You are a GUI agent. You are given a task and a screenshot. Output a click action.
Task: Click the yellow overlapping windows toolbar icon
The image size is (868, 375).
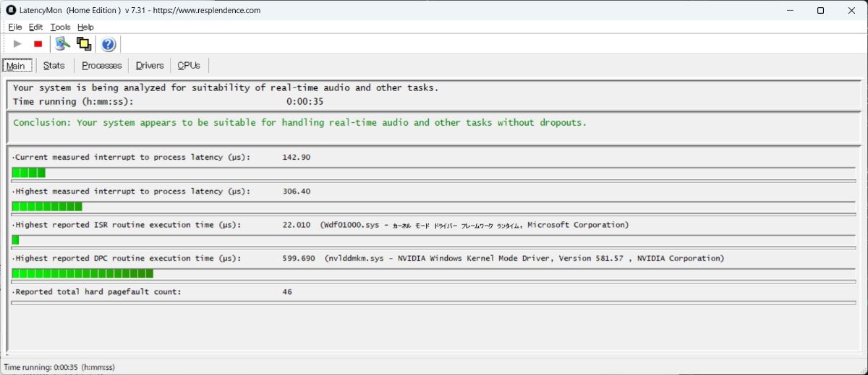pyautogui.click(x=84, y=44)
